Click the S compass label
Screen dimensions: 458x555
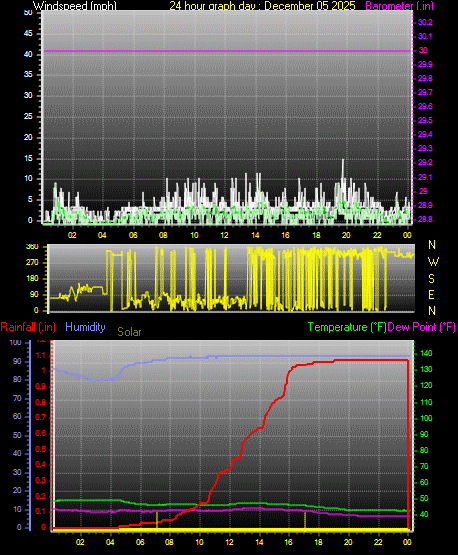click(x=431, y=279)
